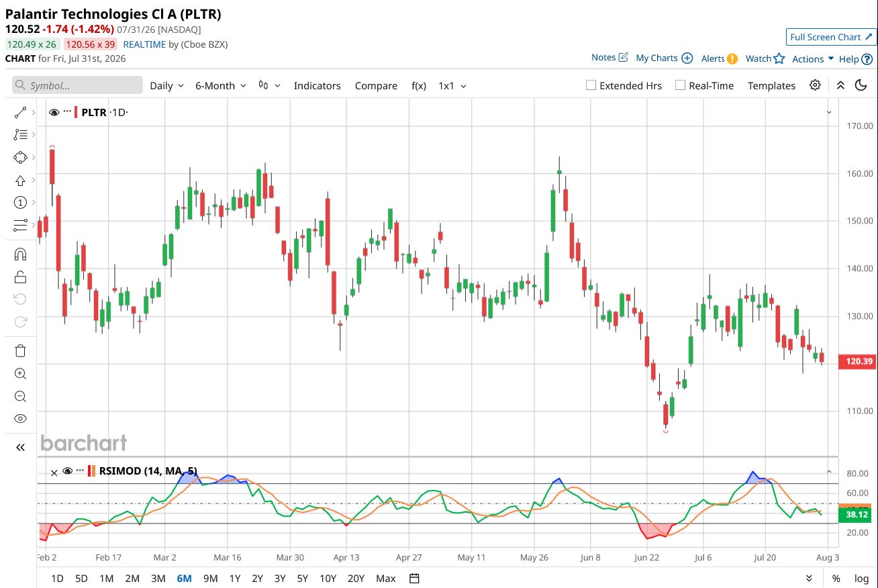Image resolution: width=878 pixels, height=588 pixels.
Task: Open the Fibonacci and list tools
Action: (x=20, y=135)
